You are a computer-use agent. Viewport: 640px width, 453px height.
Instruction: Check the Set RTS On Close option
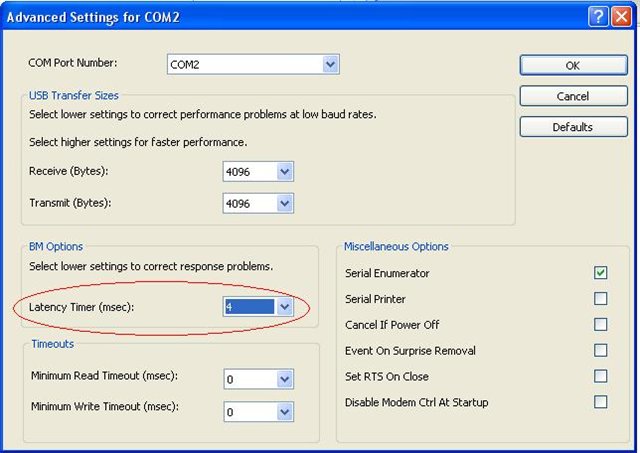[600, 376]
